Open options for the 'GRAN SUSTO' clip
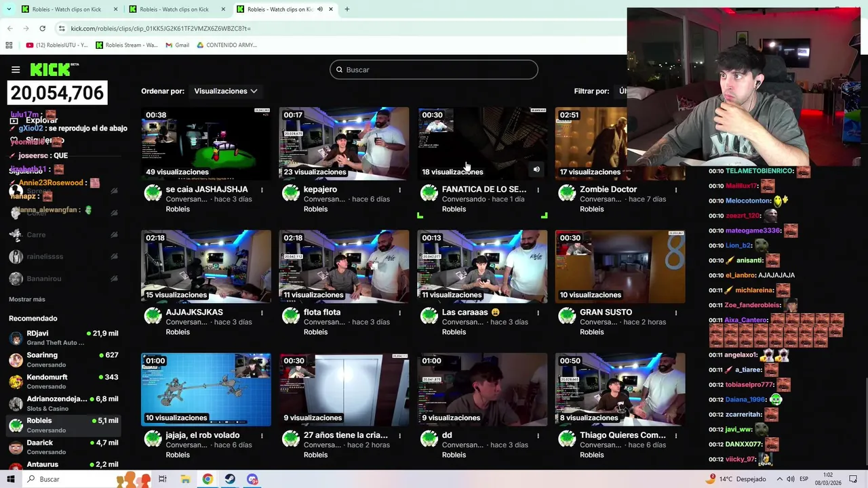Viewport: 868px width, 488px height. coord(675,312)
